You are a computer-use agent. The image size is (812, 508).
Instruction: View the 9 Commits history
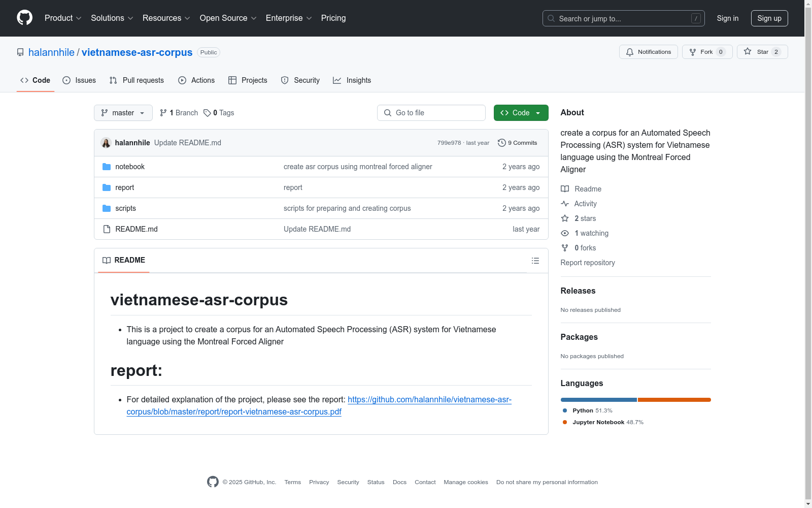[518, 143]
